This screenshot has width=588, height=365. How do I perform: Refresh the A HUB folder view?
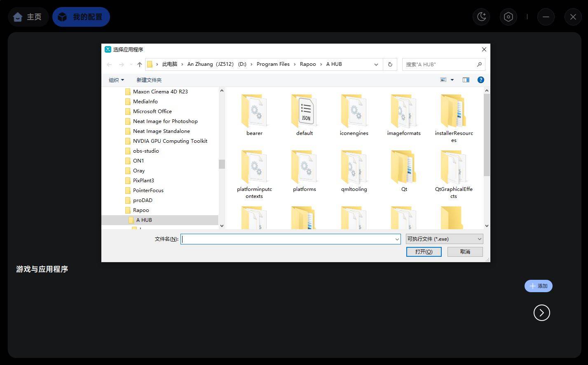pyautogui.click(x=390, y=64)
